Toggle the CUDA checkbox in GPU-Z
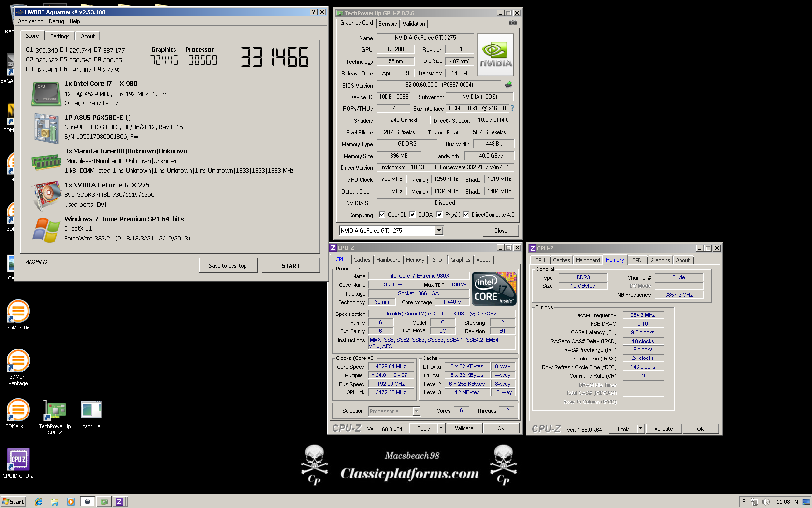Image resolution: width=812 pixels, height=508 pixels. (x=412, y=214)
